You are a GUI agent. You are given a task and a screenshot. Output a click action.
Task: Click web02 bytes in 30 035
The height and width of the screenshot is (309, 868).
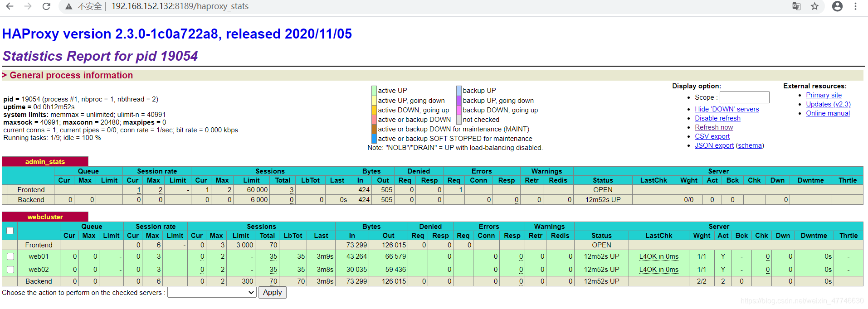[x=356, y=270]
